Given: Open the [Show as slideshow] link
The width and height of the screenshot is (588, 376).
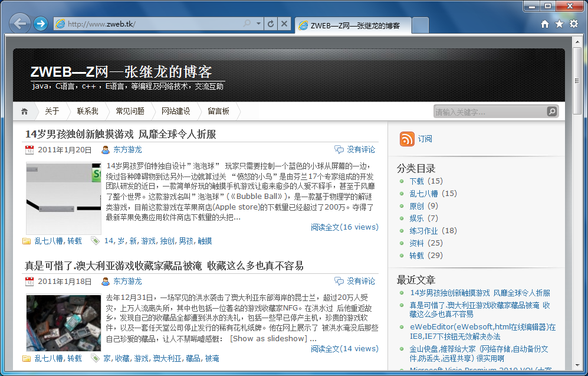Looking at the screenshot, I should tap(268, 338).
